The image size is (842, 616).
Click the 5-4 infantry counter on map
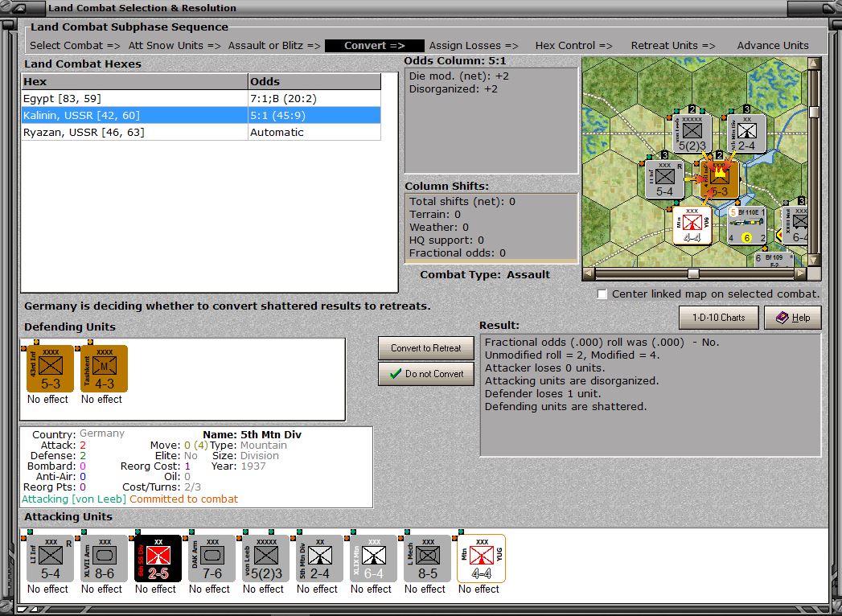[x=664, y=179]
